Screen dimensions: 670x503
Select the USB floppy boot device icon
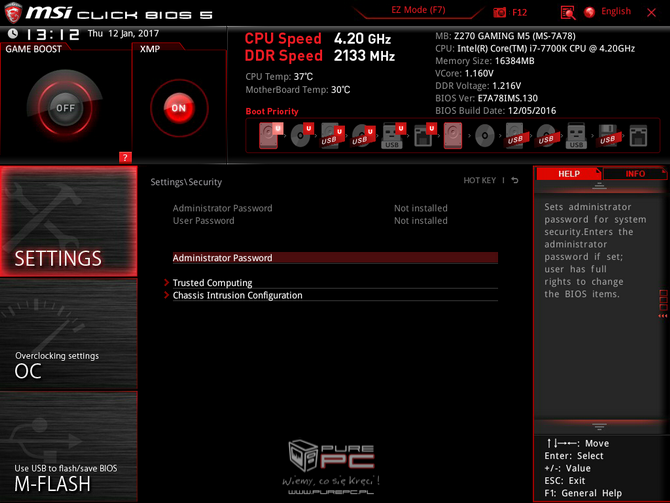coord(607,136)
